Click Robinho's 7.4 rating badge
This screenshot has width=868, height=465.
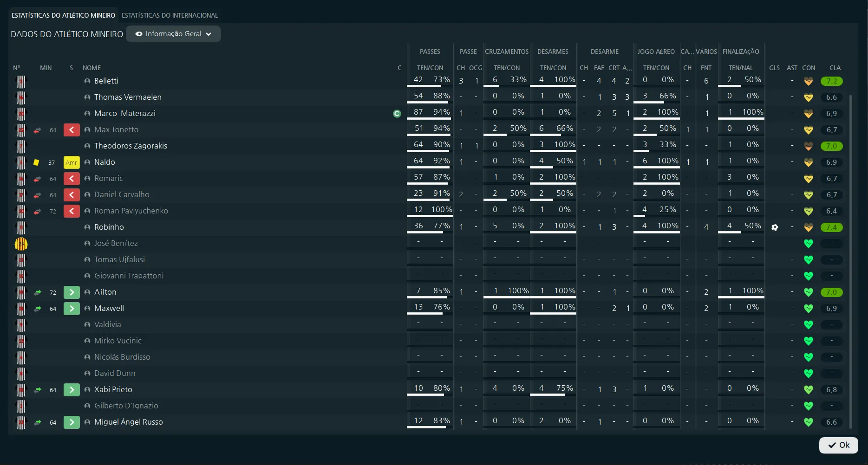point(831,227)
